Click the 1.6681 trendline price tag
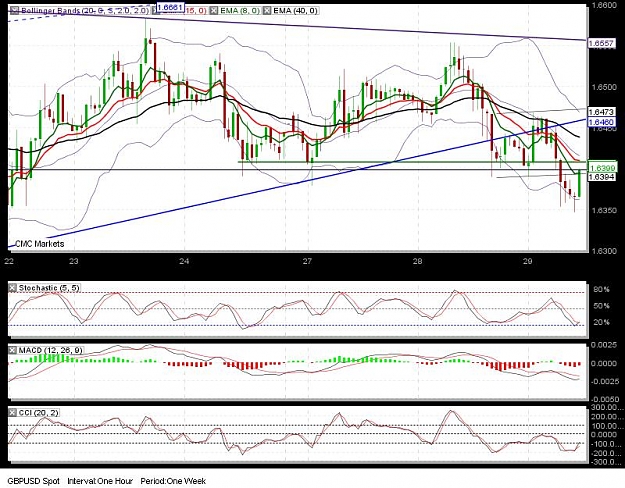 point(169,7)
